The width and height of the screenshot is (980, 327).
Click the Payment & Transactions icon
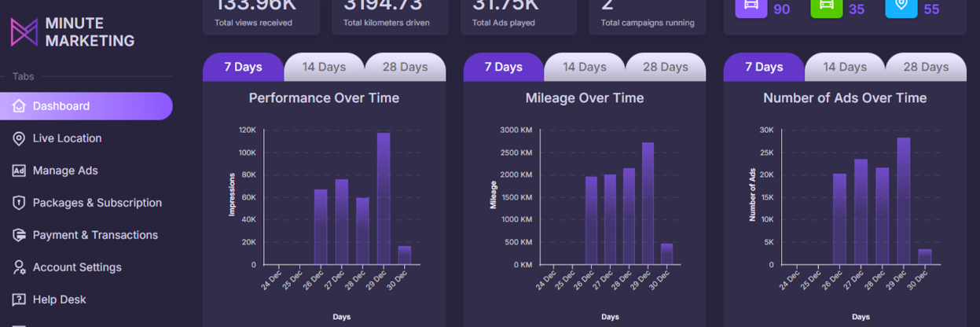click(19, 235)
